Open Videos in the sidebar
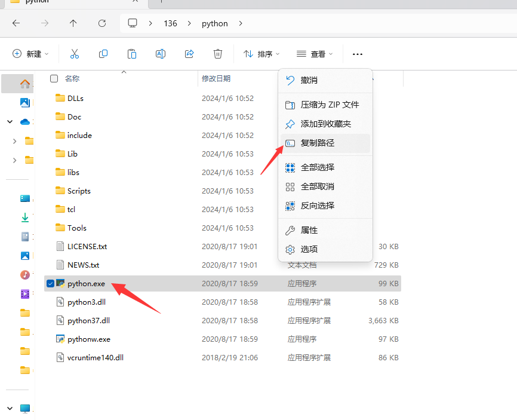Image resolution: width=517 pixels, height=420 pixels. [25, 293]
